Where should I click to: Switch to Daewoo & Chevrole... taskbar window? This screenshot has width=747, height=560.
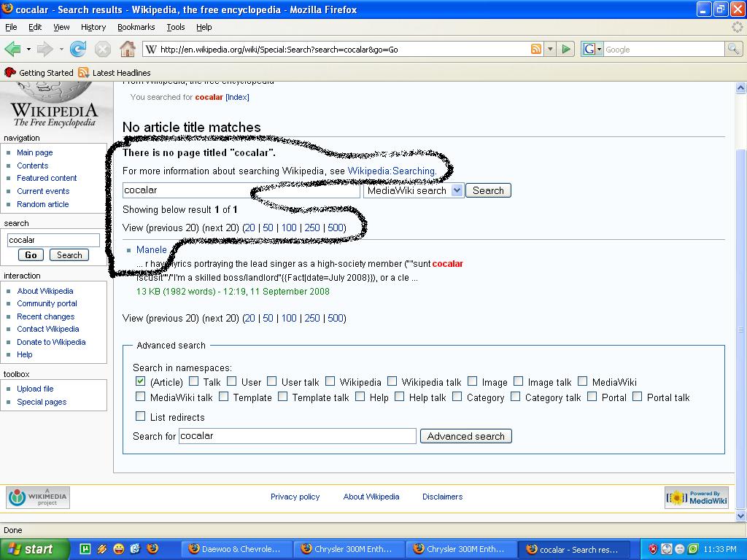pyautogui.click(x=236, y=550)
